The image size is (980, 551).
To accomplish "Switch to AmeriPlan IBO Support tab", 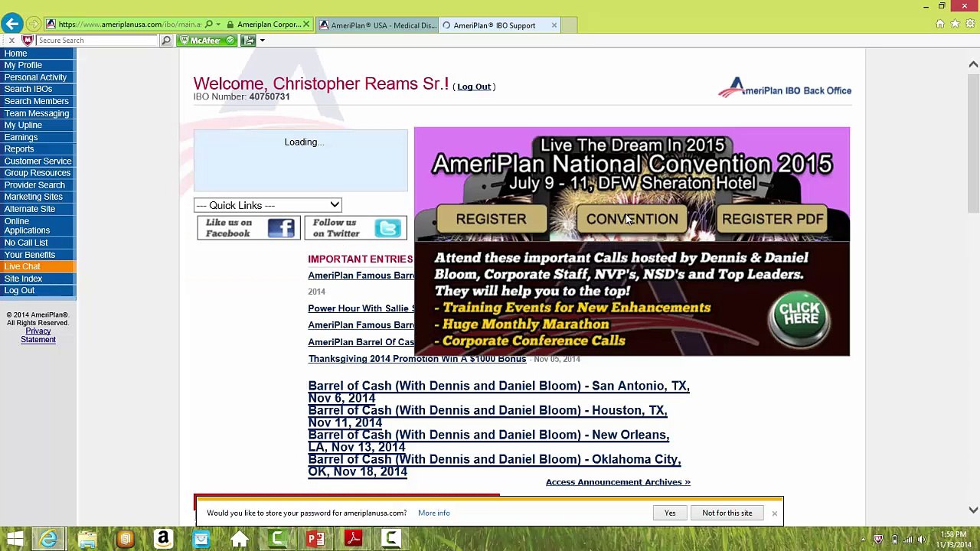I will (x=494, y=25).
